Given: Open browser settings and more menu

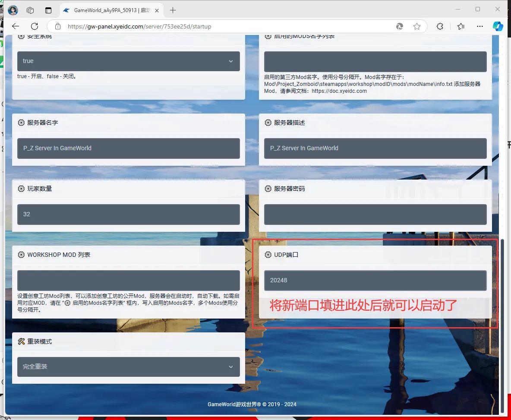Looking at the screenshot, I should [x=479, y=26].
